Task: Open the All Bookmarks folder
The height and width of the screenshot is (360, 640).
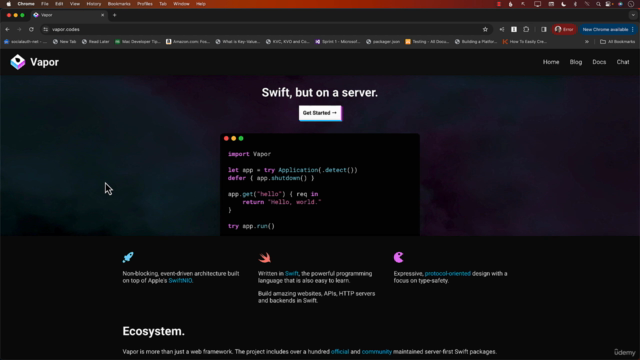Action: coord(618,42)
